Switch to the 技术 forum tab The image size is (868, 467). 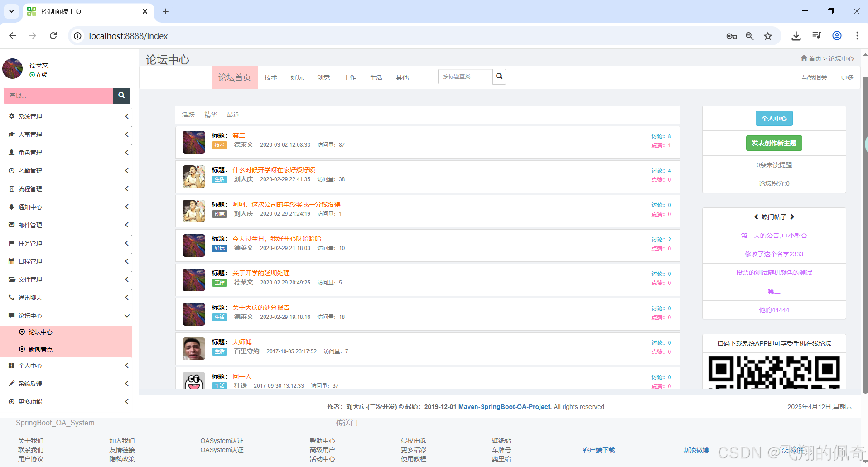tap(270, 77)
